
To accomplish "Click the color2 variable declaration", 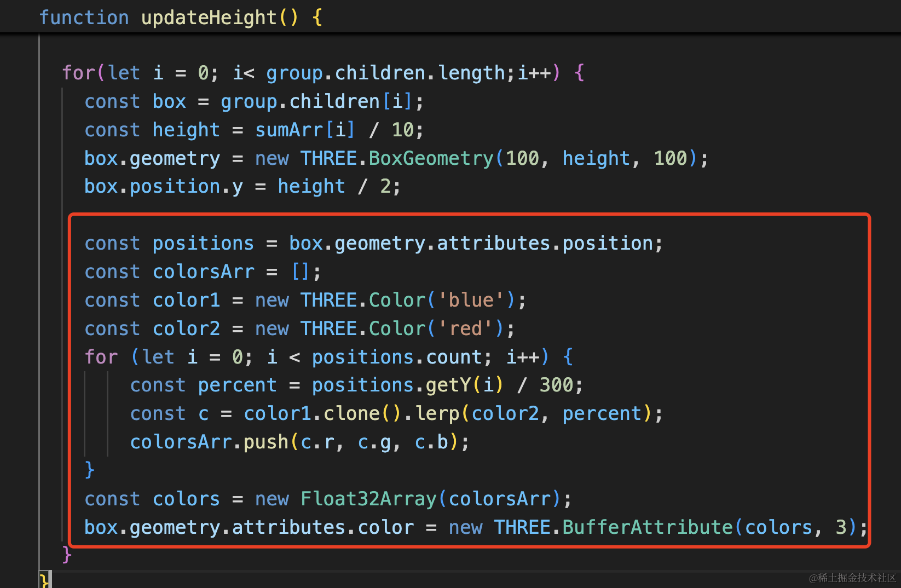I will (x=186, y=328).
